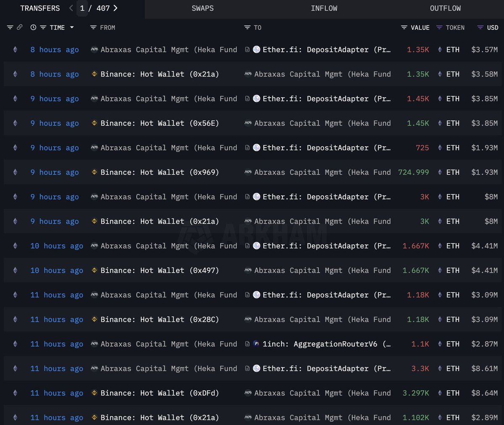Open the VALUE column filter
504x425 pixels.
(x=404, y=27)
